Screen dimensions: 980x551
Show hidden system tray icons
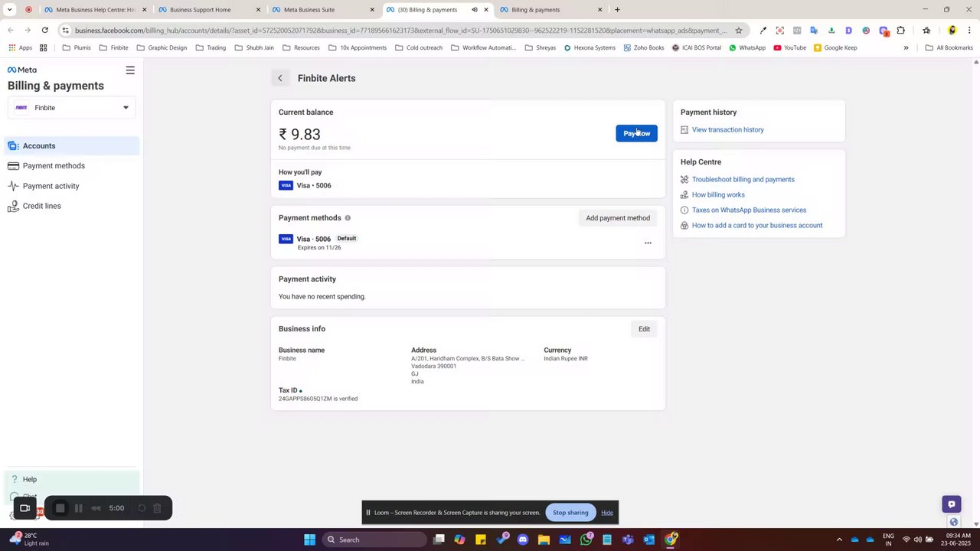(839, 540)
